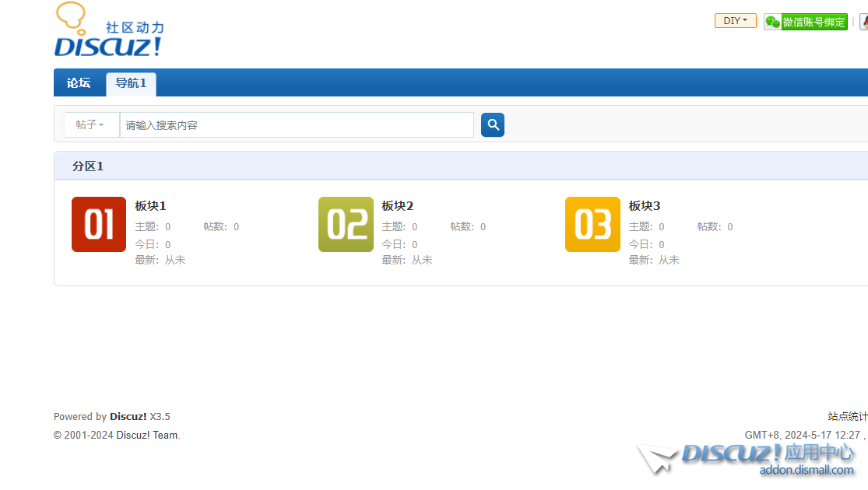Click the WeChat icon beside 微信账号绑定
This screenshot has height=490, width=868.
click(772, 22)
